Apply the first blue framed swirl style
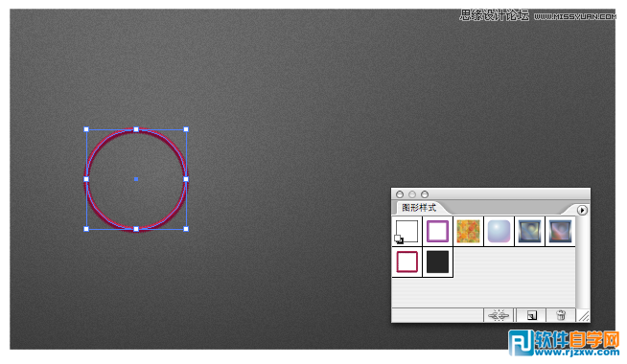Image resolution: width=627 pixels, height=364 pixels. (x=529, y=232)
